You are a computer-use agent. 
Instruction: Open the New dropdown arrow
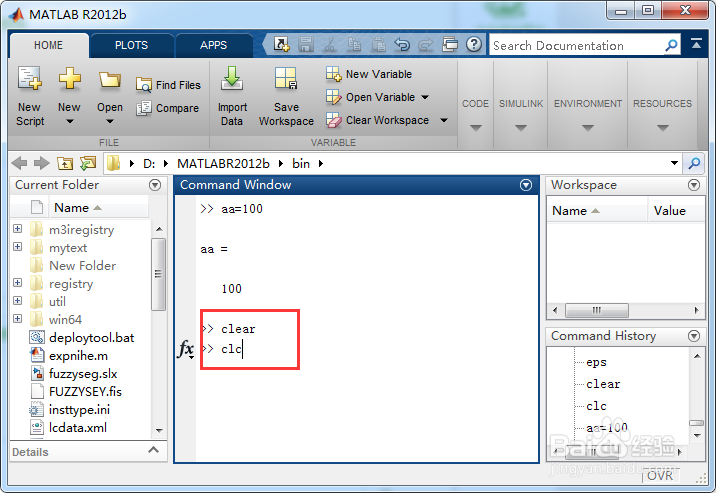[69, 121]
